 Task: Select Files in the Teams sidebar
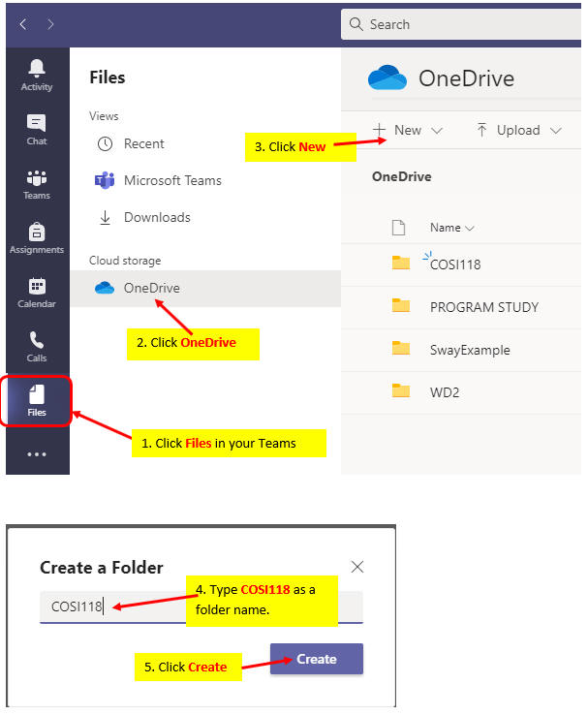click(37, 401)
